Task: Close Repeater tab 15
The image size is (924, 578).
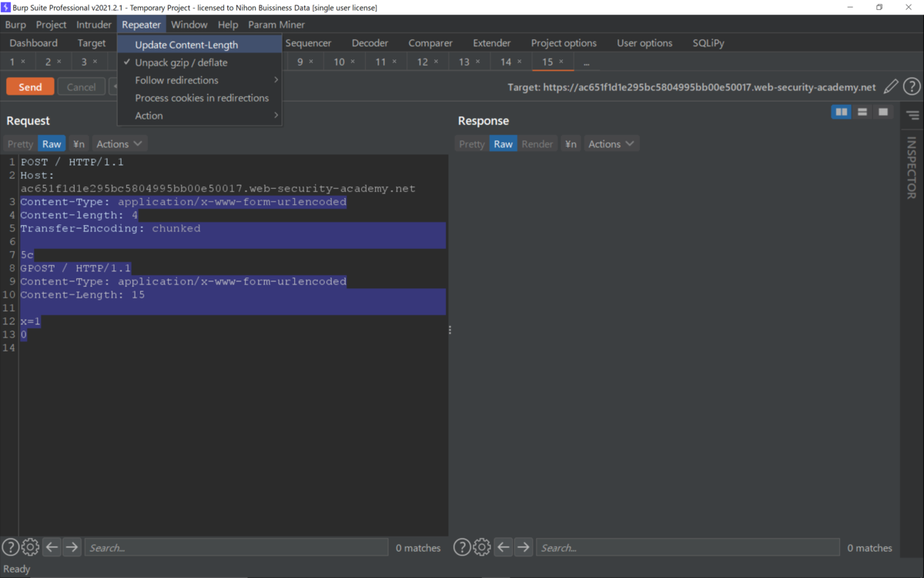Action: click(561, 62)
